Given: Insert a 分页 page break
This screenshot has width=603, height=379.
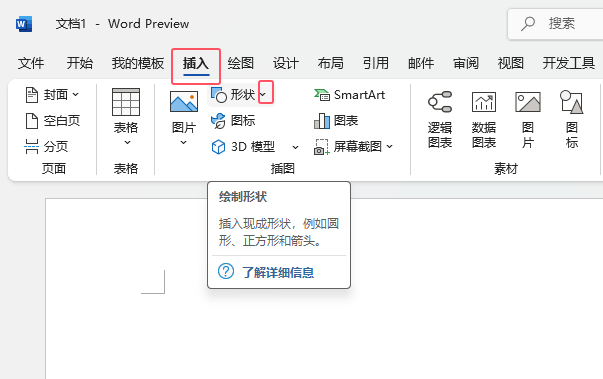Looking at the screenshot, I should (46, 146).
